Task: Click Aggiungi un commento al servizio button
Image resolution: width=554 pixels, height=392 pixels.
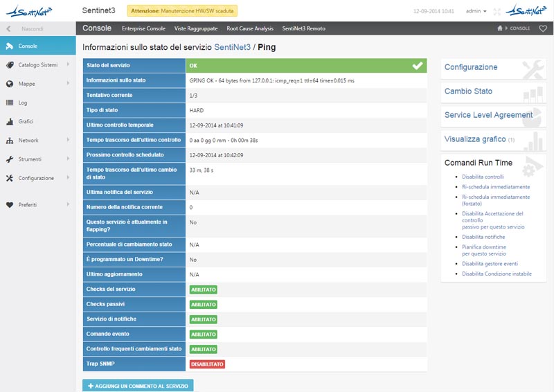Action: [x=138, y=386]
